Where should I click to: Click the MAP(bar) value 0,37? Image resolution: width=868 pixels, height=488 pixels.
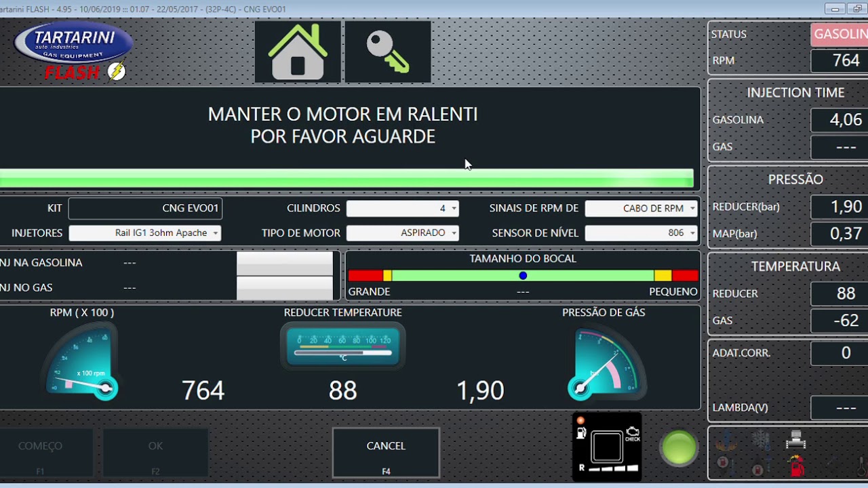840,234
